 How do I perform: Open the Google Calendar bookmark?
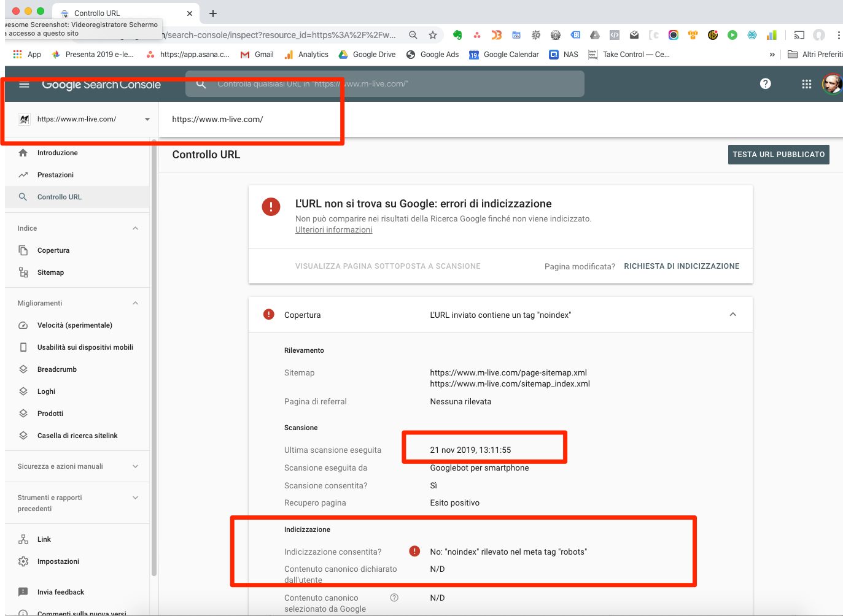pyautogui.click(x=503, y=55)
